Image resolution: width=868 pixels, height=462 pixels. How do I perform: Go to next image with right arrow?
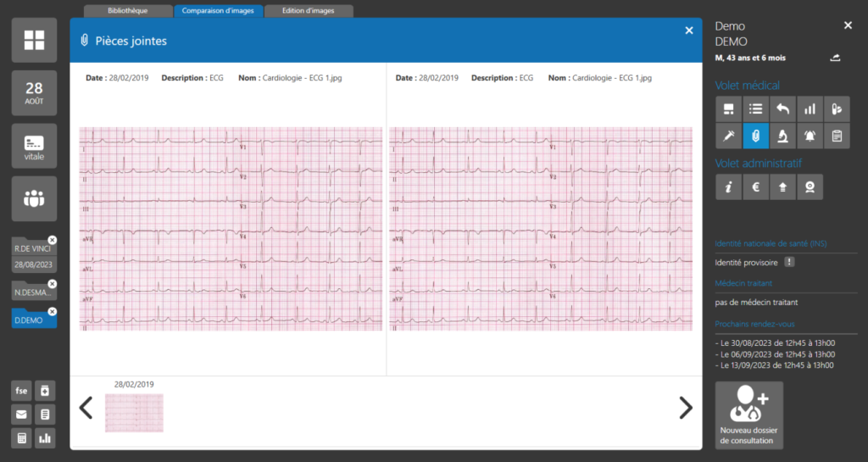tap(686, 408)
